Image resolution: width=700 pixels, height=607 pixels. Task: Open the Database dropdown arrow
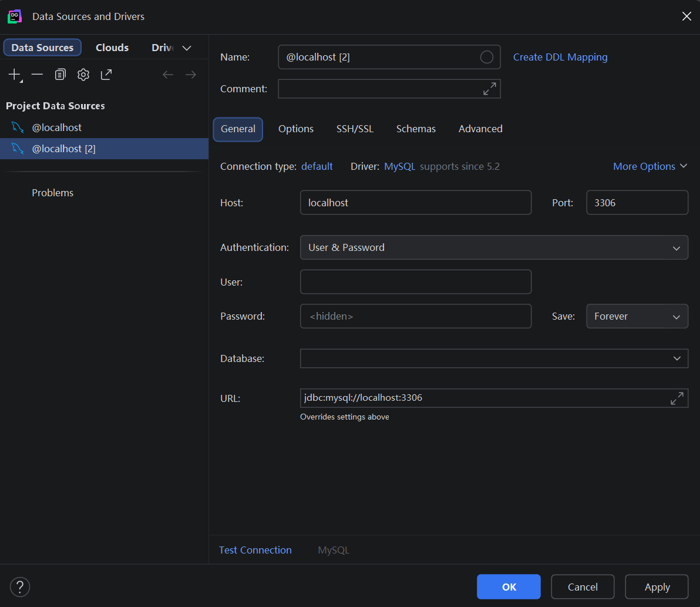[x=677, y=358]
